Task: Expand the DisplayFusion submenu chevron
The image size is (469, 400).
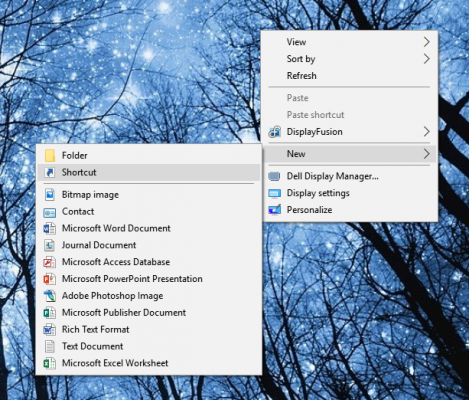Action: tap(426, 132)
